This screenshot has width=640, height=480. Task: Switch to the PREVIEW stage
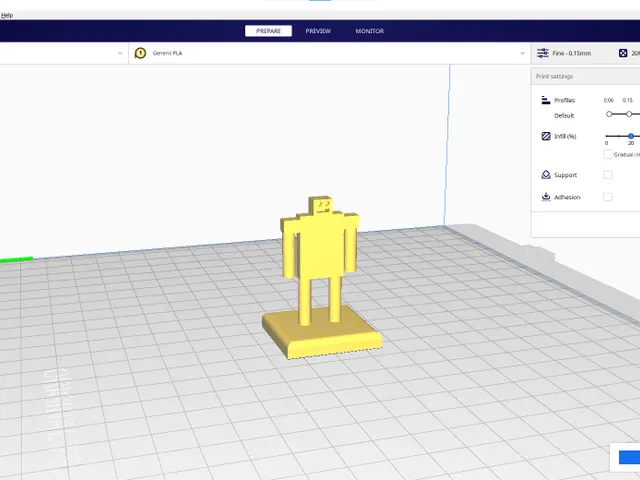click(318, 31)
